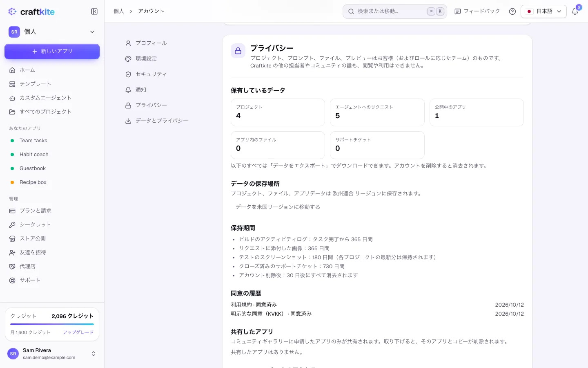
Task: Click 個人 in the breadcrumb
Action: click(119, 11)
